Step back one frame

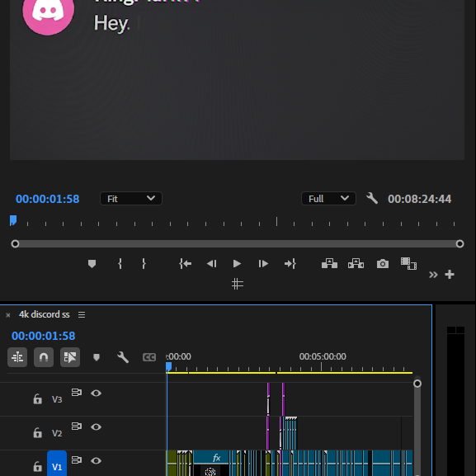click(x=211, y=263)
